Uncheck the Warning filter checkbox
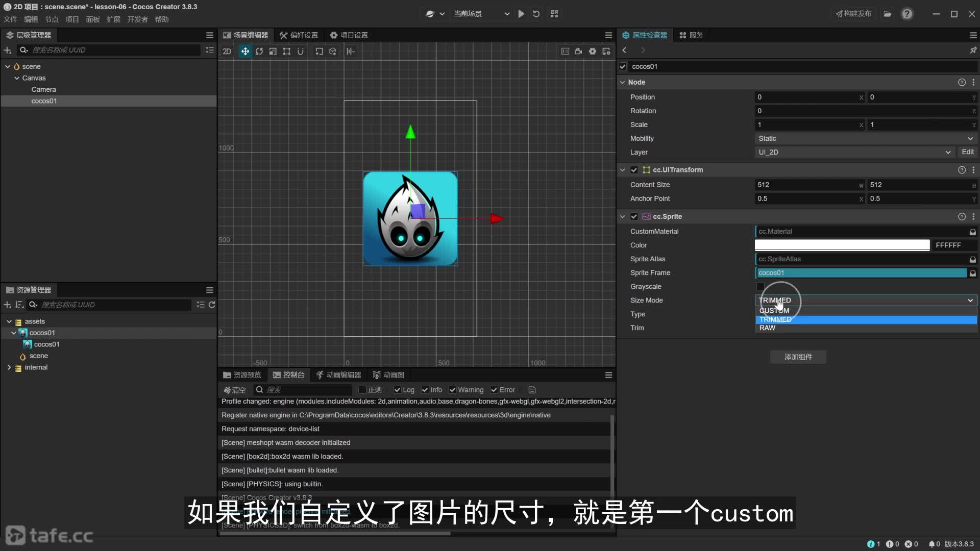The height and width of the screenshot is (551, 980). [452, 390]
